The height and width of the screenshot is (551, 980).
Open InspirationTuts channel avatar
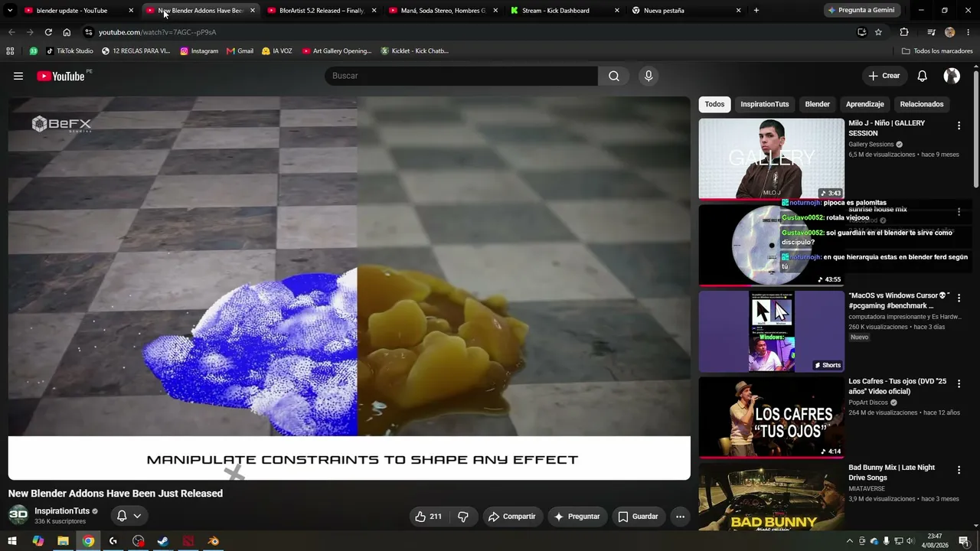click(18, 515)
